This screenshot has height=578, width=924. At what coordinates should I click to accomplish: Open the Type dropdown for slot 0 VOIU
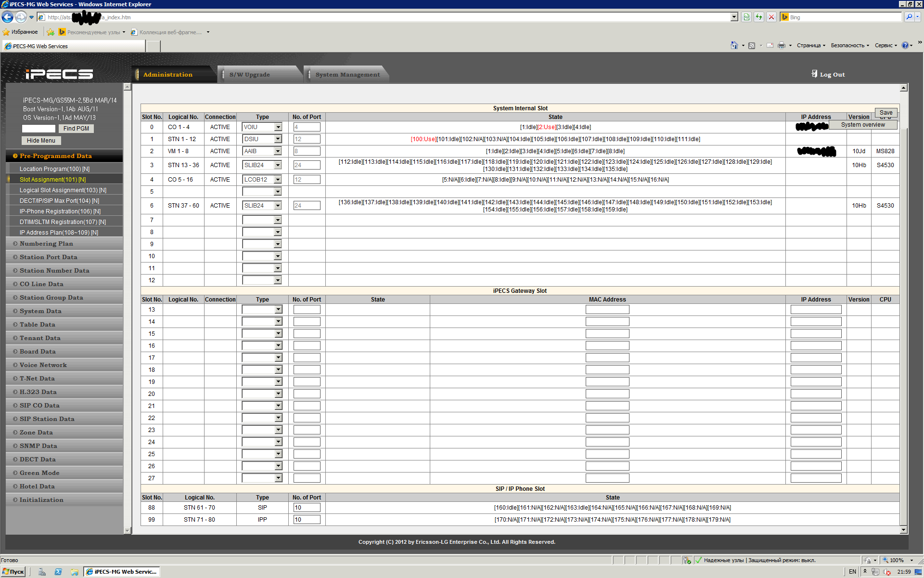click(278, 127)
